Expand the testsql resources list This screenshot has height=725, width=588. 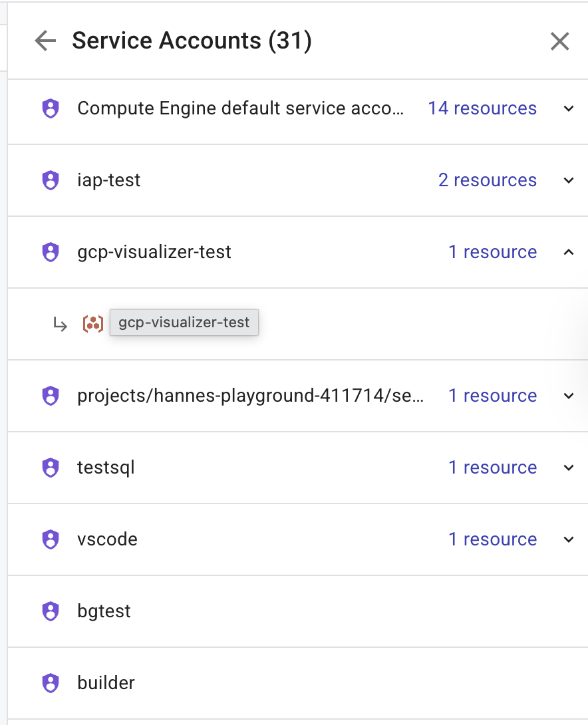(569, 468)
